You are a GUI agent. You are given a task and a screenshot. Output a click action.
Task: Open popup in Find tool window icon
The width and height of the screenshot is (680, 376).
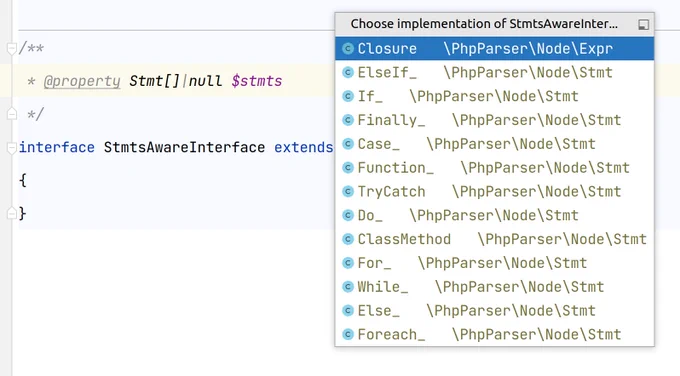pos(644,25)
